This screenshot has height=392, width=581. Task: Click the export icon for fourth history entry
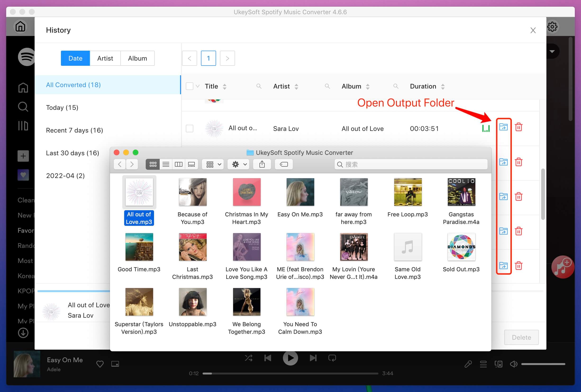(x=503, y=231)
